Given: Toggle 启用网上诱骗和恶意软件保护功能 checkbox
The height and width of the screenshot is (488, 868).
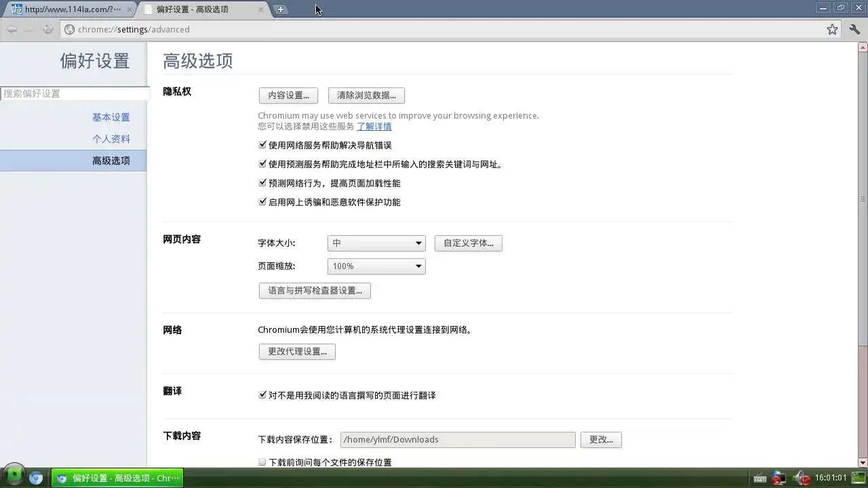Looking at the screenshot, I should pos(262,202).
